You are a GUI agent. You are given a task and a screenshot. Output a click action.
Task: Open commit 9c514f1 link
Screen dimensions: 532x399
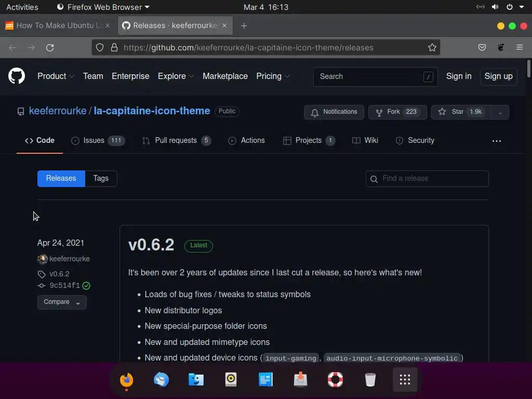tap(65, 286)
